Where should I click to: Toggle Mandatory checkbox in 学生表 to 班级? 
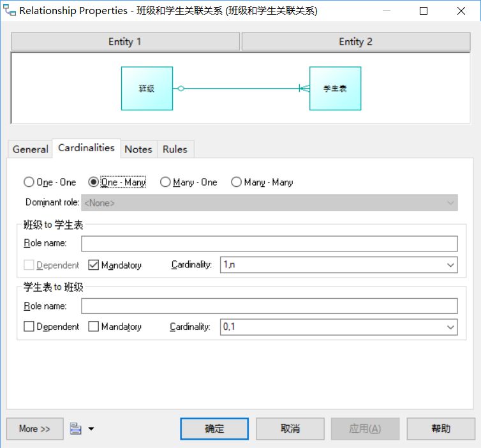[x=93, y=326]
